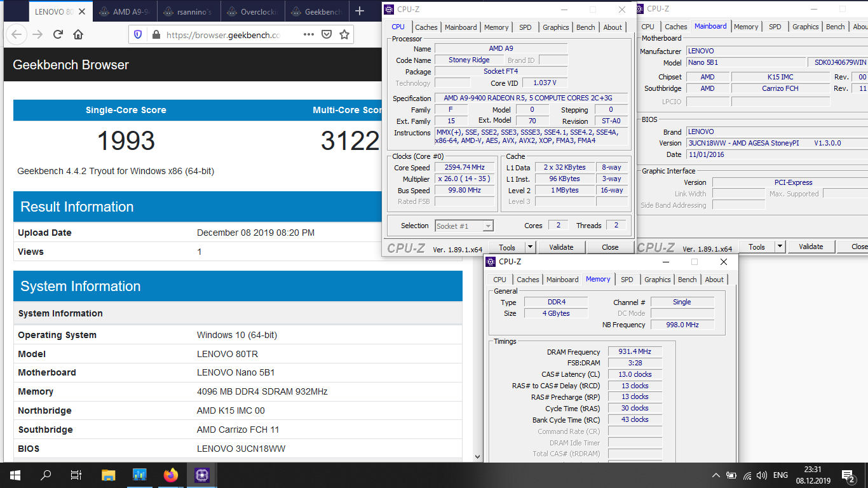Image resolution: width=868 pixels, height=488 pixels.
Task: Click Validate in the CPU window
Action: point(561,247)
